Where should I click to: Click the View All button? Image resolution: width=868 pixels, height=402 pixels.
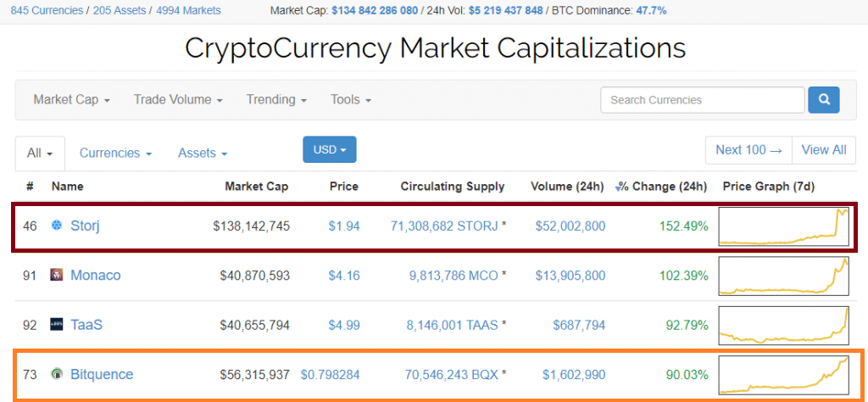point(823,150)
